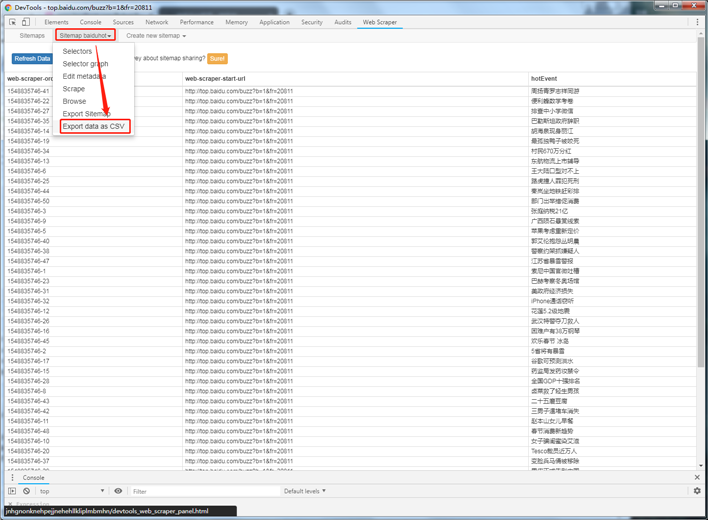Click the Chrome icon in title bar

8,7
